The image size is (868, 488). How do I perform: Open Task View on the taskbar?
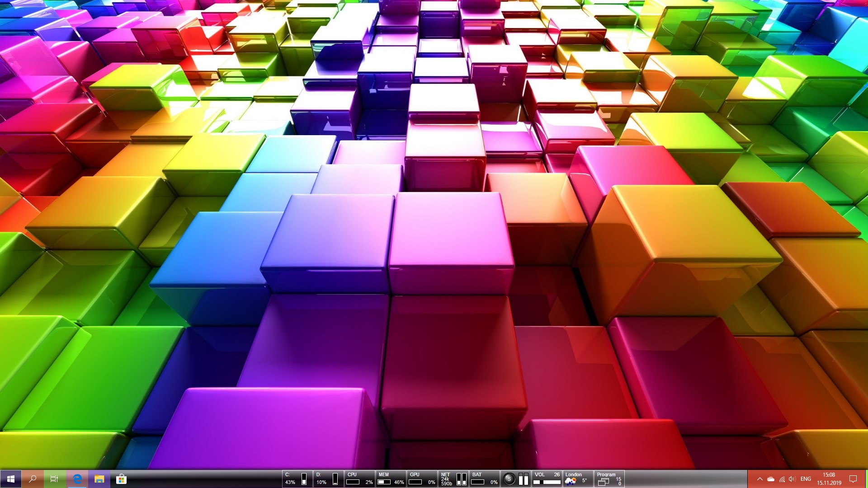(54, 479)
